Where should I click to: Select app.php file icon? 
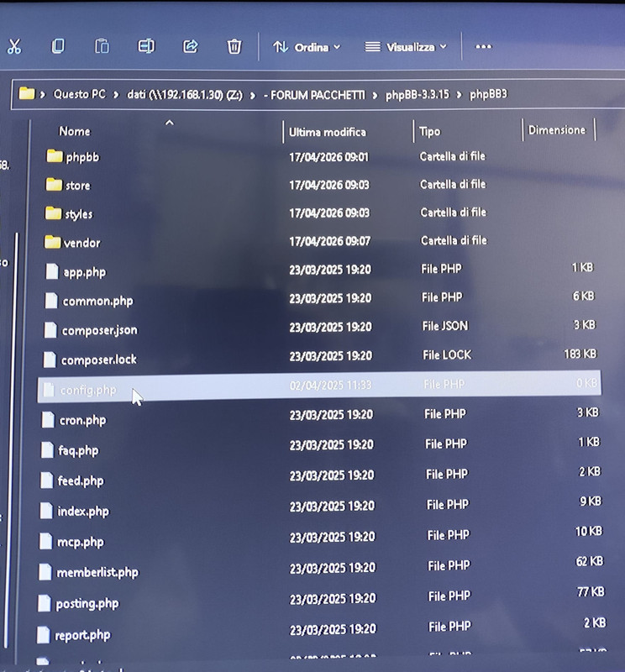click(x=52, y=271)
